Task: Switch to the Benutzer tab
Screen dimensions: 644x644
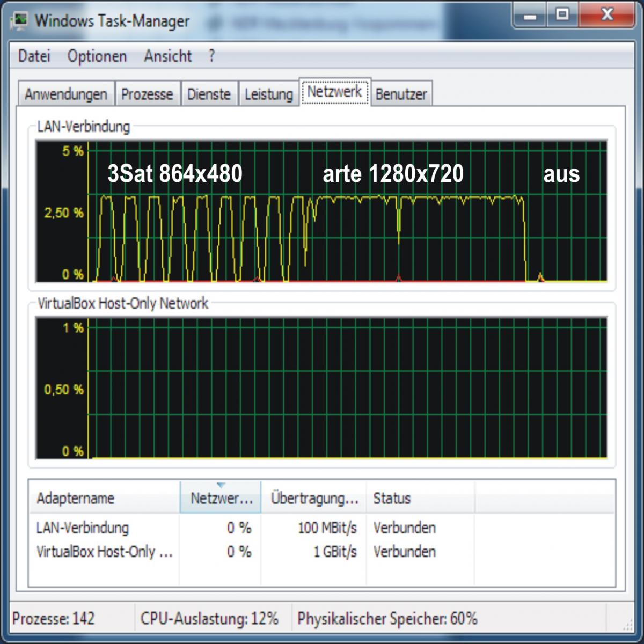Action: [401, 94]
